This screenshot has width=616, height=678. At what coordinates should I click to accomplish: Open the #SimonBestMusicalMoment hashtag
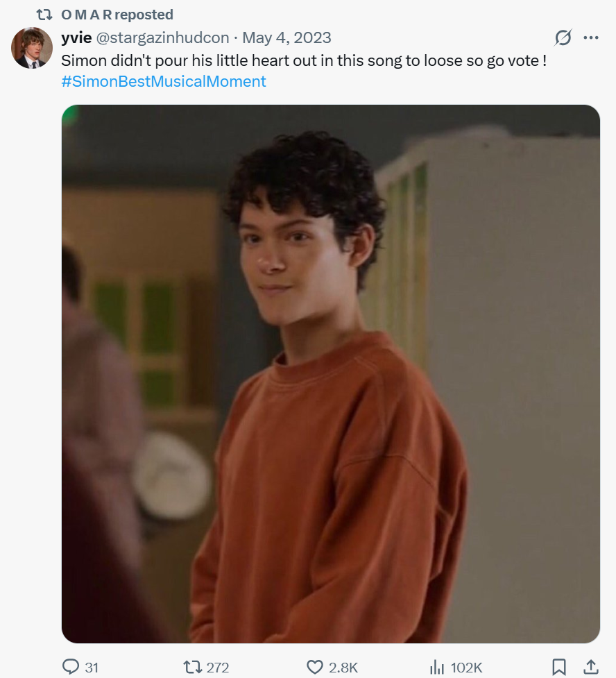click(164, 81)
